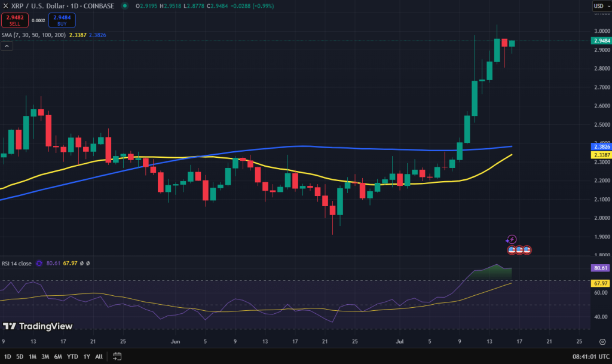Select the 1Y time range
The height and width of the screenshot is (364, 612).
87,356
